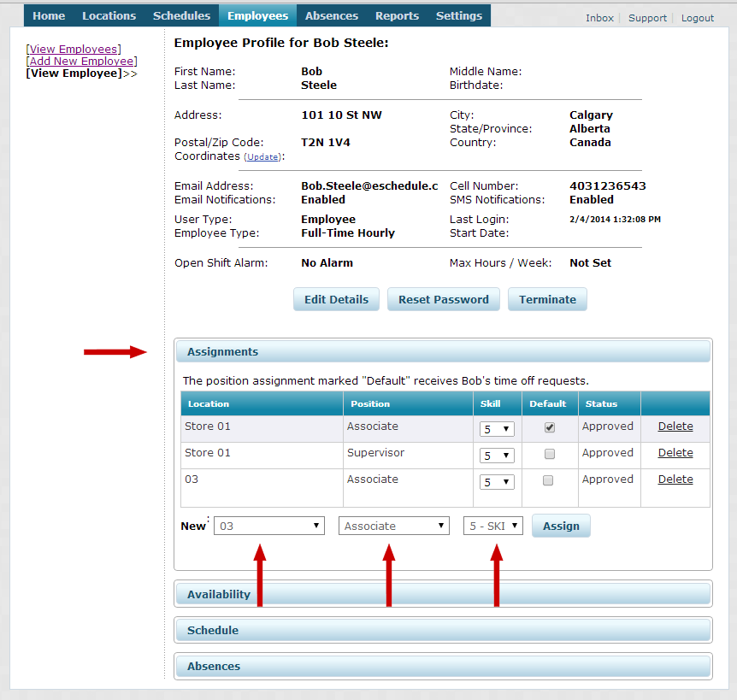The image size is (737, 700).
Task: Log out using the Logout link
Action: (x=697, y=18)
